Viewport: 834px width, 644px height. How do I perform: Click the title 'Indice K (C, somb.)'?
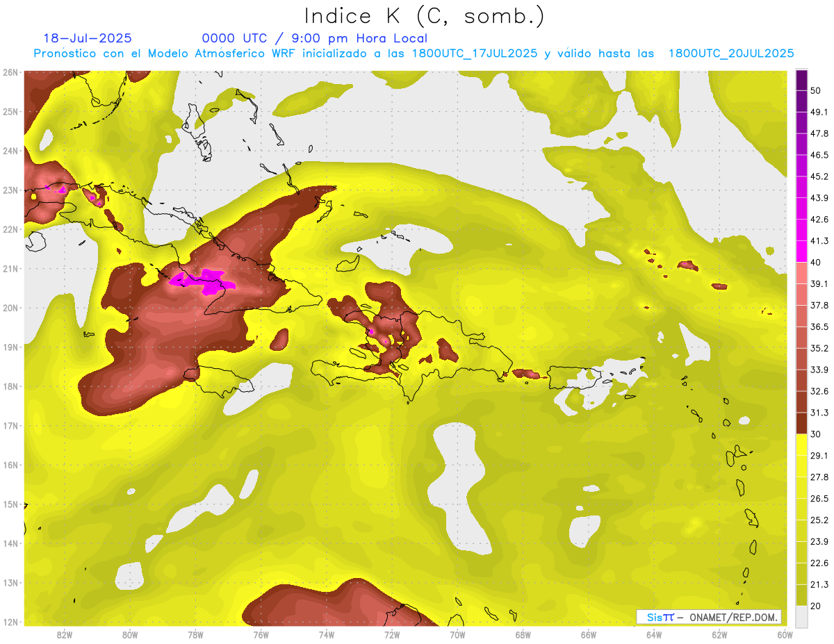pos(424,16)
